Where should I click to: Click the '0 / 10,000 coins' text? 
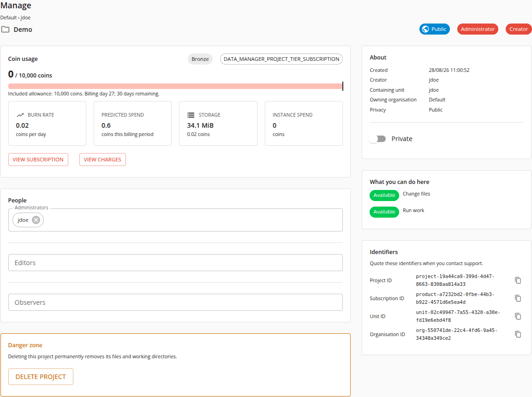click(x=30, y=75)
